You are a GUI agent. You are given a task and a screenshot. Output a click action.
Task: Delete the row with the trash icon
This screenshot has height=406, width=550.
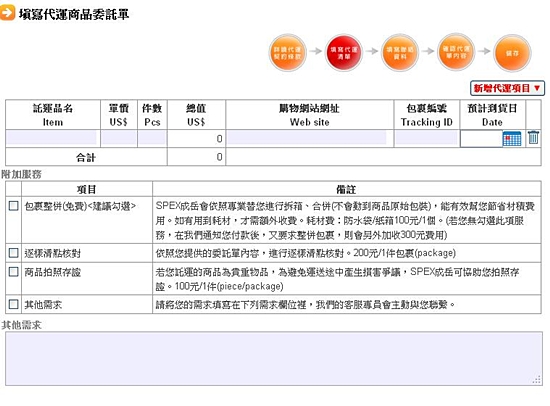533,137
